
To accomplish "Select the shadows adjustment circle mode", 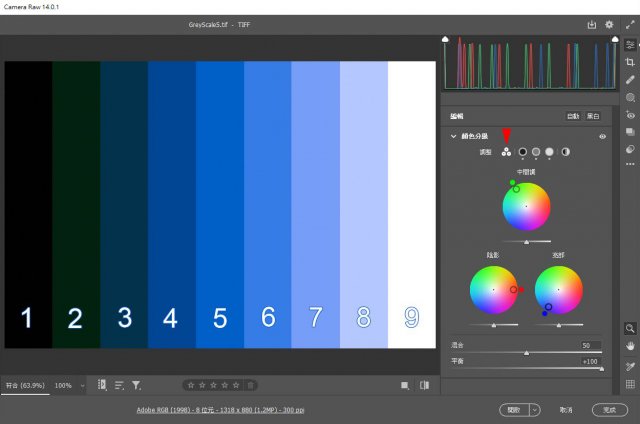I will point(522,152).
